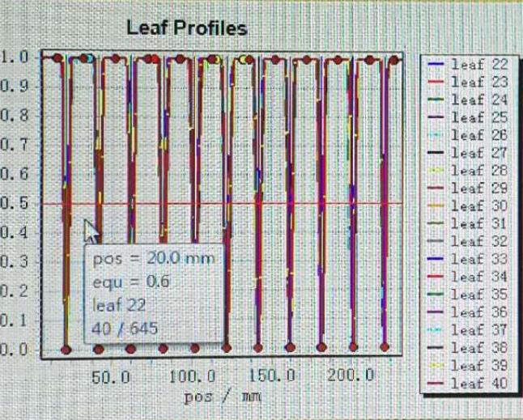Click the Leaf Profiles chart title

(x=187, y=28)
